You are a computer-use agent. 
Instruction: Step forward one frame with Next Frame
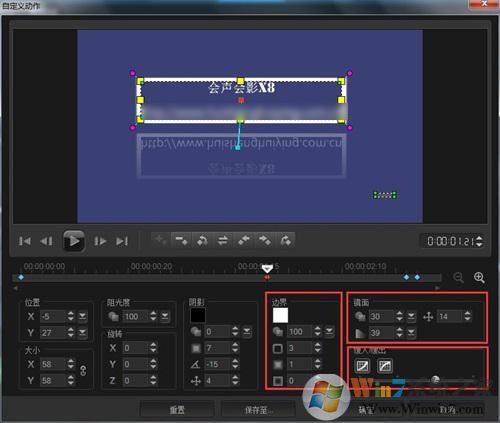pyautogui.click(x=100, y=241)
